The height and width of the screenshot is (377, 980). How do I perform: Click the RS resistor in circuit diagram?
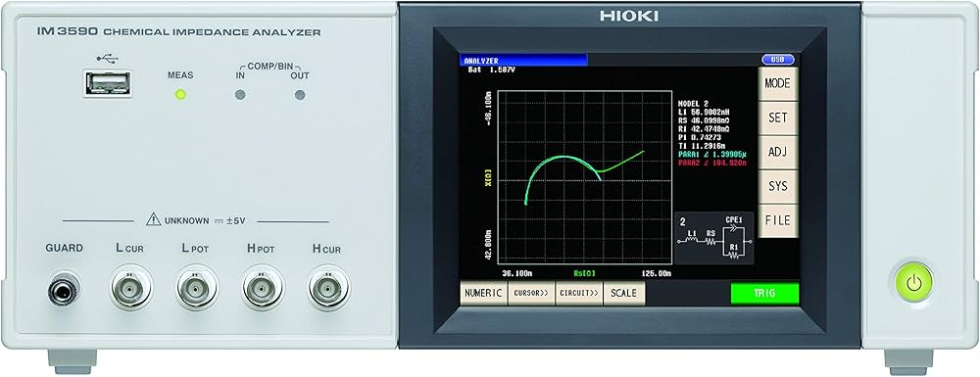tap(710, 238)
